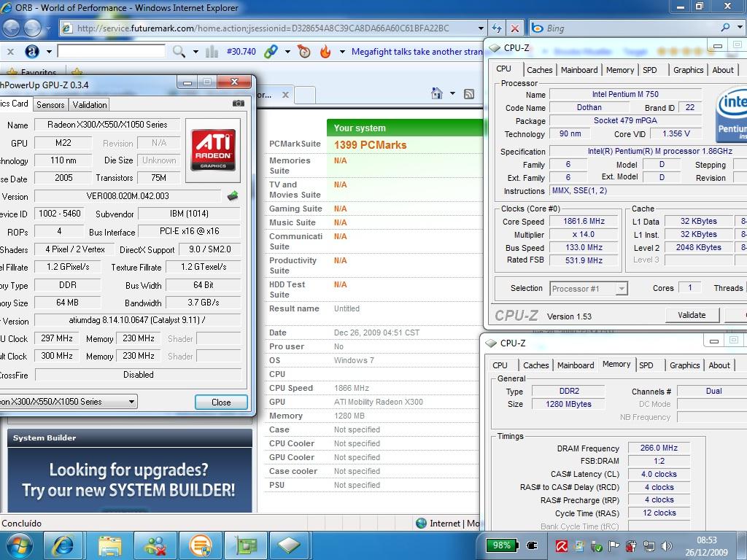Screen dimensions: 747x560
Task: Open the Graphics tab in upper CPU-Z
Action: click(688, 69)
